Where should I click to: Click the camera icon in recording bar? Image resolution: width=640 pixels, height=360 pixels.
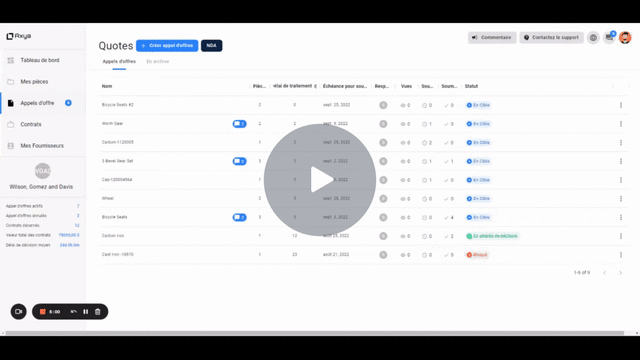coord(18,311)
